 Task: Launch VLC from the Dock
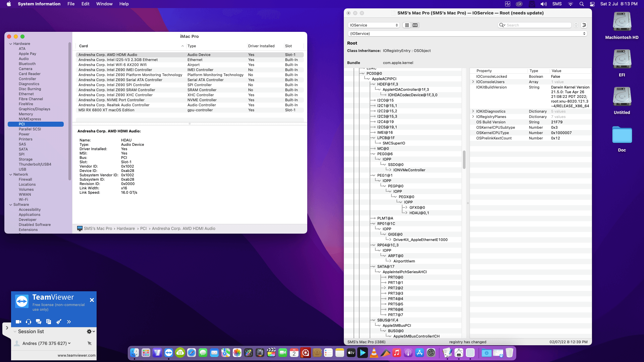pos(374,353)
